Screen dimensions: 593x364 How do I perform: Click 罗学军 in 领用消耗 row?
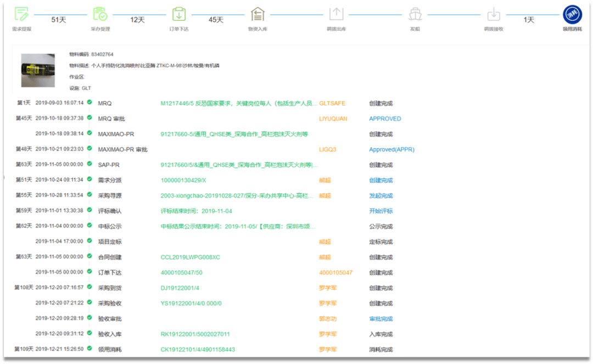[327, 349]
